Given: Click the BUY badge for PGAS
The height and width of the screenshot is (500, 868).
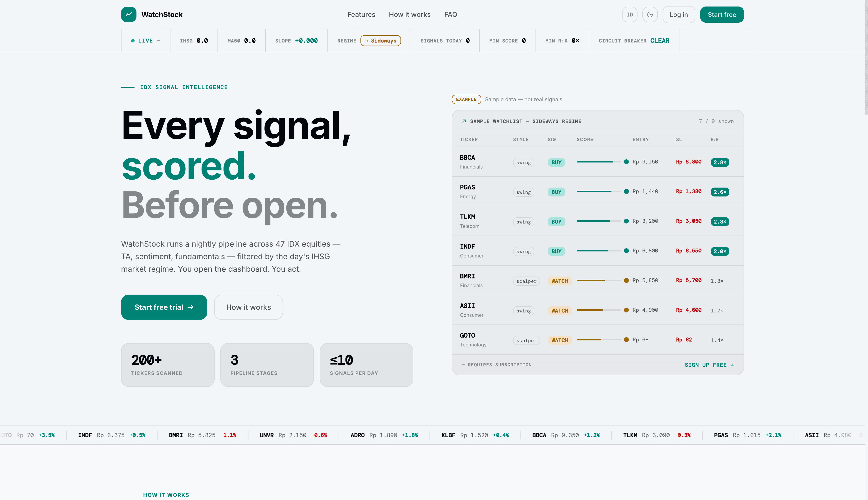Looking at the screenshot, I should click(x=556, y=192).
